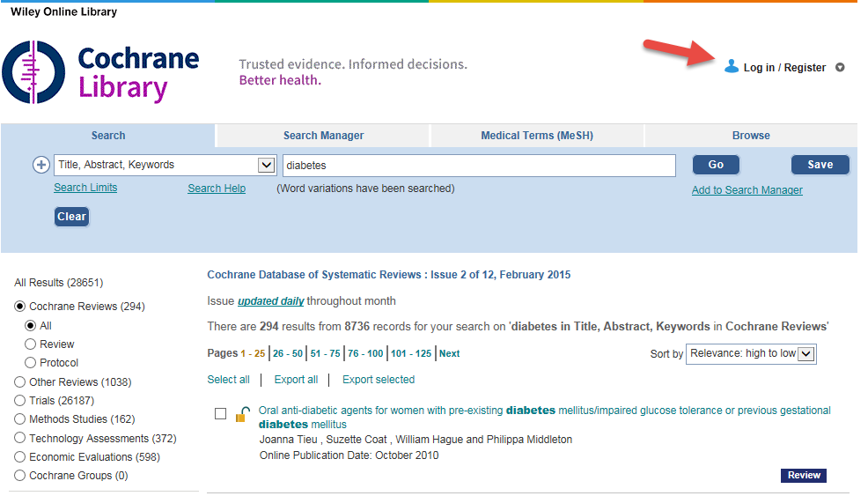Click All Results (28651) text
Viewport: 868px width, 496px height.
click(59, 283)
